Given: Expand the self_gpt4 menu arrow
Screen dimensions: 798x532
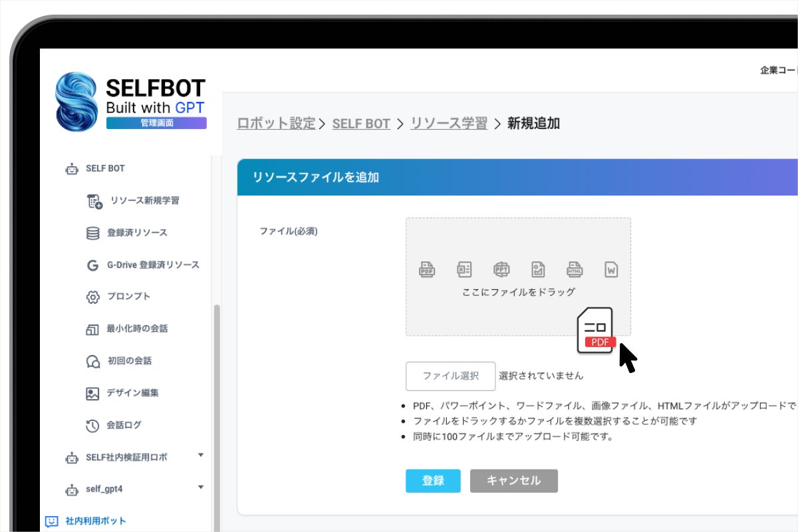Looking at the screenshot, I should coord(201,487).
